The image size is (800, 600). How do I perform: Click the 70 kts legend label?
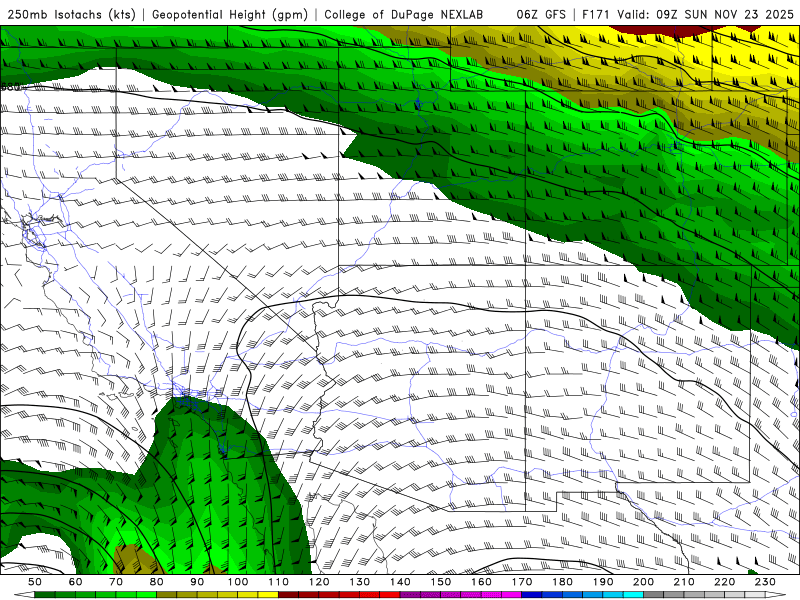click(116, 582)
